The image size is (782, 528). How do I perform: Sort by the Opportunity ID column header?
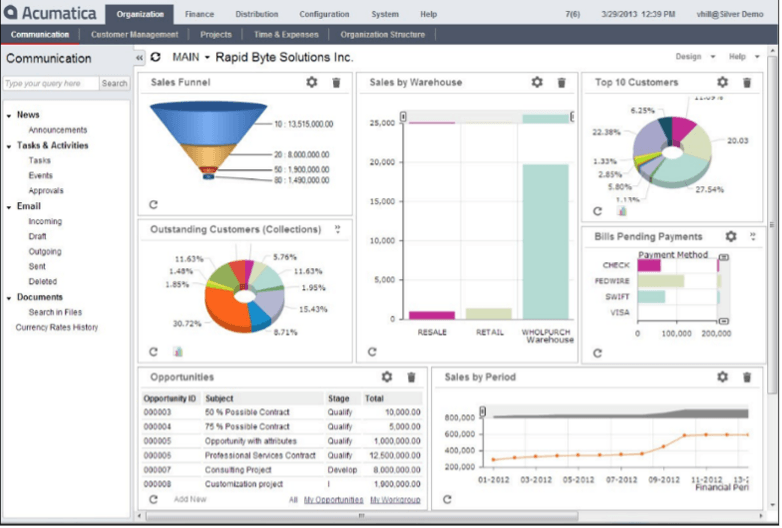(x=170, y=398)
